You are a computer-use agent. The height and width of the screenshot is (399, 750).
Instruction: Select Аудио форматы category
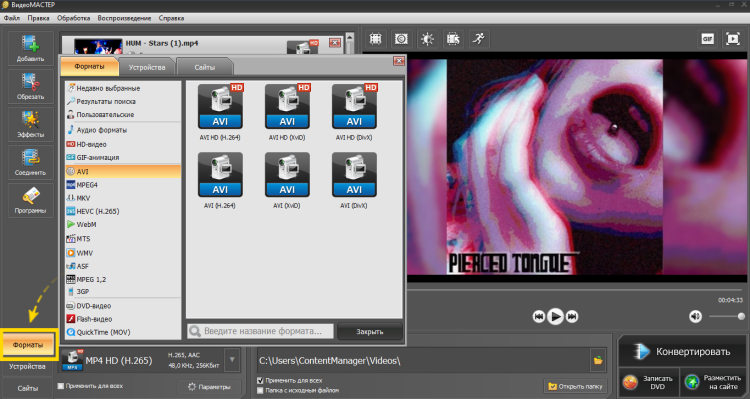(123, 130)
